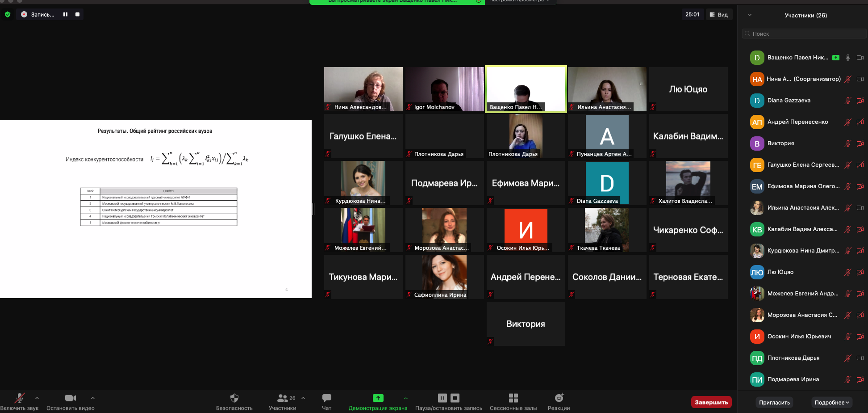
Task: Select the Igor Molchanov video tile
Action: click(445, 89)
